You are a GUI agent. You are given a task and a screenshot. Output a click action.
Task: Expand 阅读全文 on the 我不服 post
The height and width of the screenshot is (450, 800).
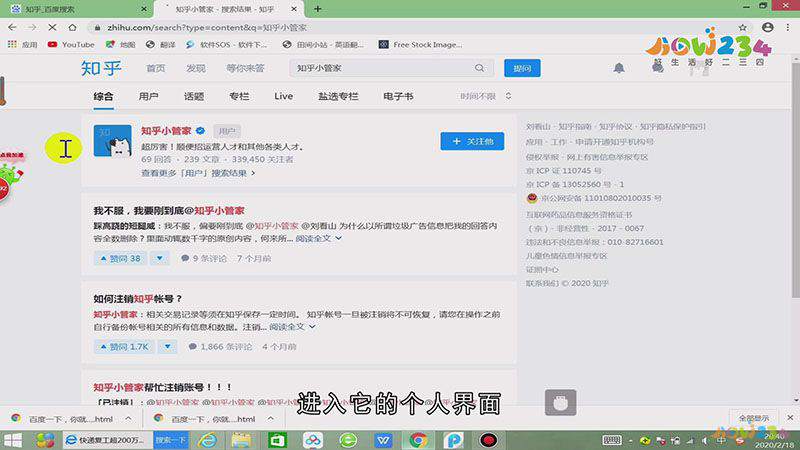(318, 238)
